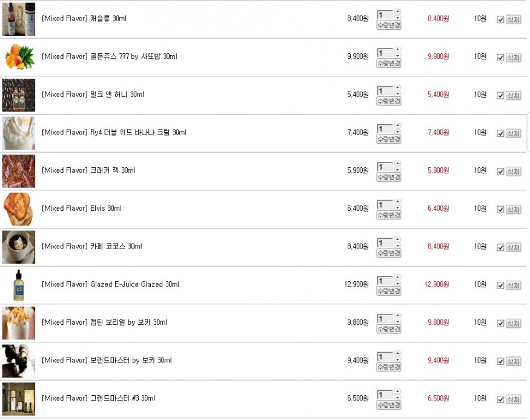Click 수량변경 button for 카페 코코스 30ml
The height and width of the screenshot is (420, 530).
click(388, 253)
